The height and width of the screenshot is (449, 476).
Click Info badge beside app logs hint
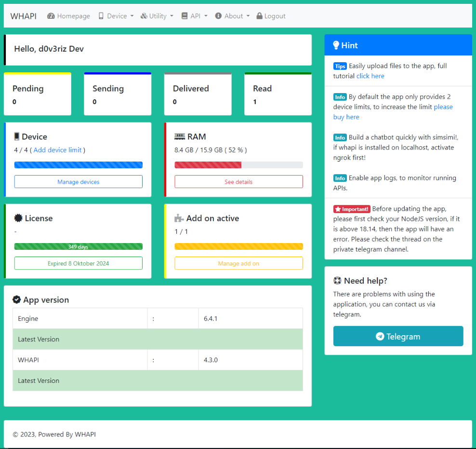340,178
